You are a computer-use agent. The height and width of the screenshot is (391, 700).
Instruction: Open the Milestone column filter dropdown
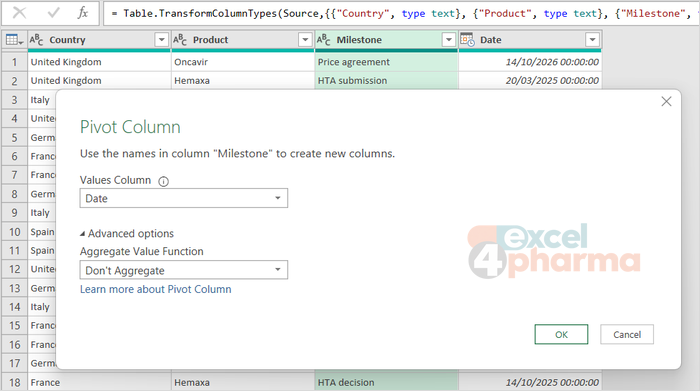(x=449, y=40)
